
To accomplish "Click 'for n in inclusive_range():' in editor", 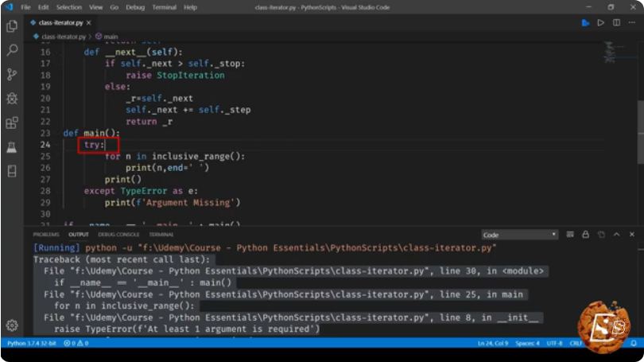I will 175,157.
